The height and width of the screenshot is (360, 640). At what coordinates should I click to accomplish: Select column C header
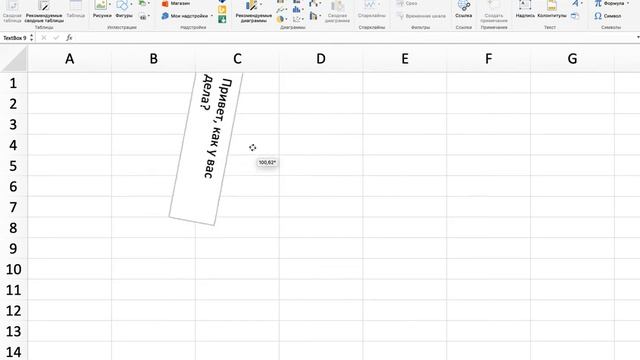click(237, 59)
